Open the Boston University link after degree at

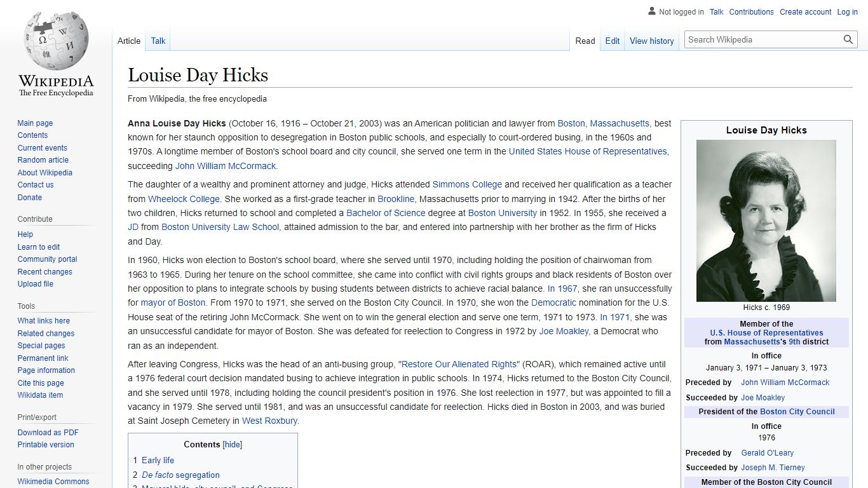tap(502, 213)
